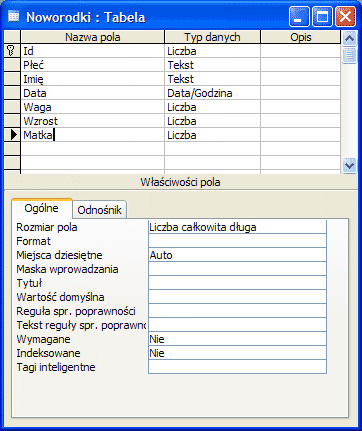Click the Indeksowane field showing Nie

click(237, 353)
